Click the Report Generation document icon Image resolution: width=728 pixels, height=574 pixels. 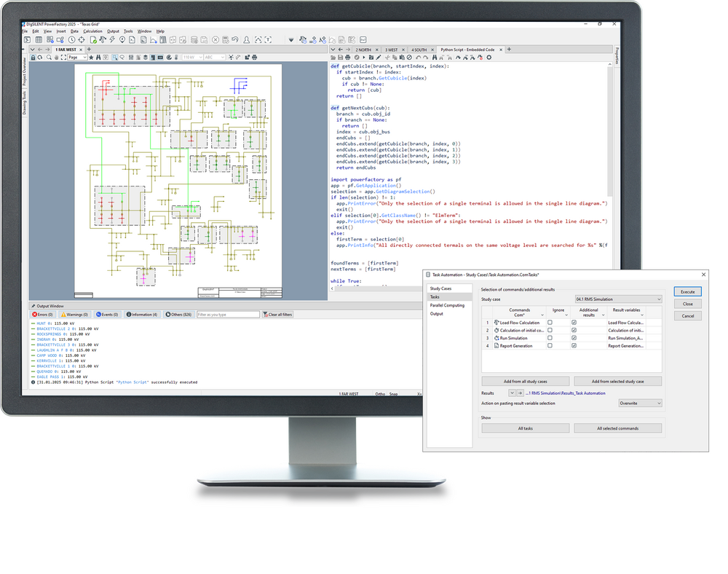pyautogui.click(x=496, y=346)
